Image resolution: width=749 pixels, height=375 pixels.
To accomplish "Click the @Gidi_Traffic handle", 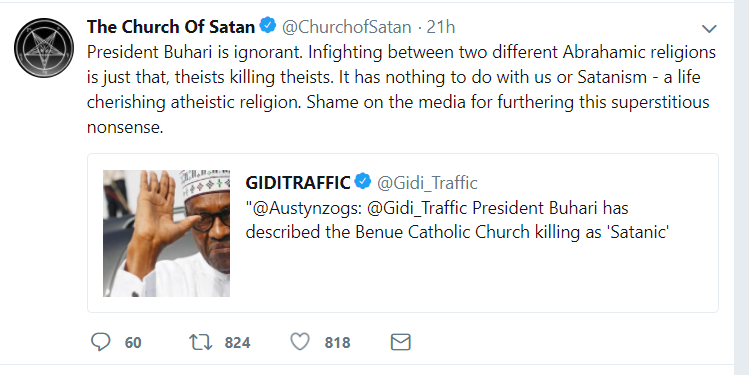I will [x=427, y=182].
